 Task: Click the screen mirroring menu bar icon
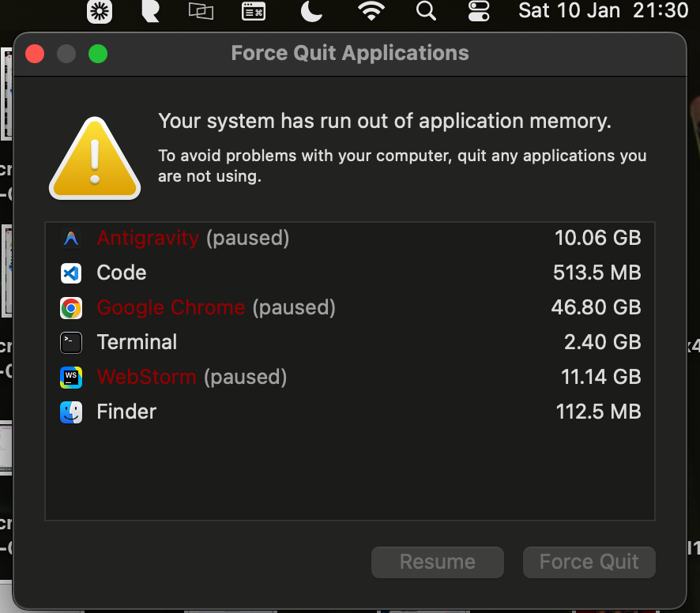pos(201,12)
